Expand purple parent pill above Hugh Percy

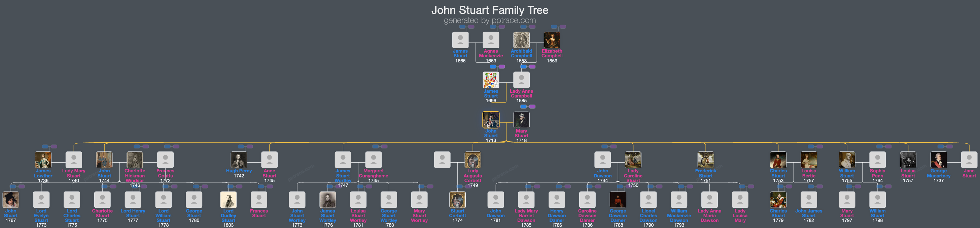(250, 146)
